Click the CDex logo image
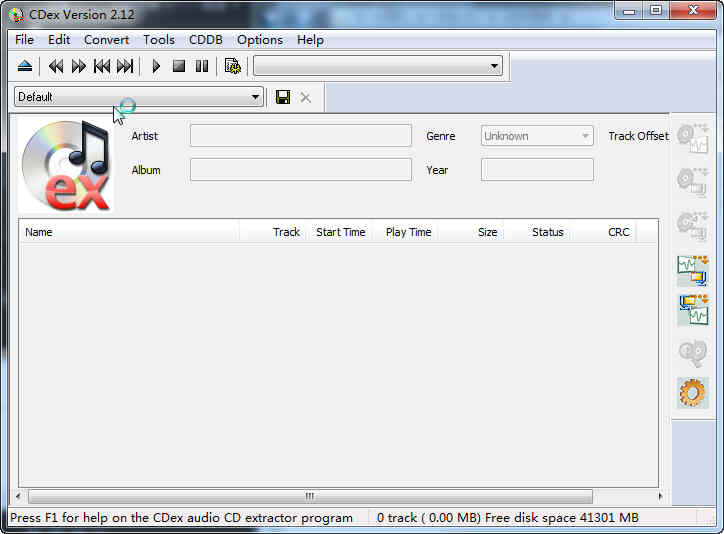The image size is (724, 534). 66,166
